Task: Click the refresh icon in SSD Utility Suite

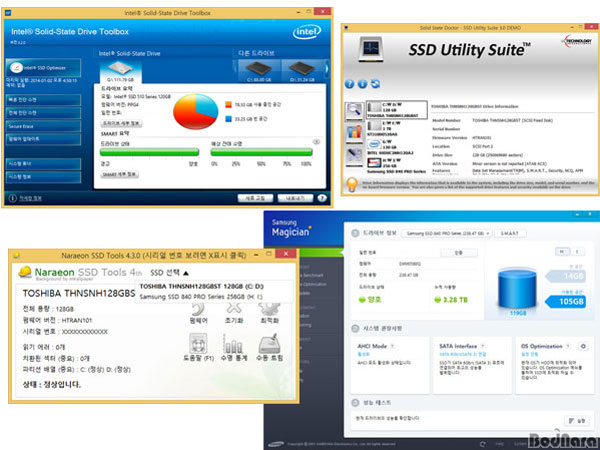Action: point(375,84)
